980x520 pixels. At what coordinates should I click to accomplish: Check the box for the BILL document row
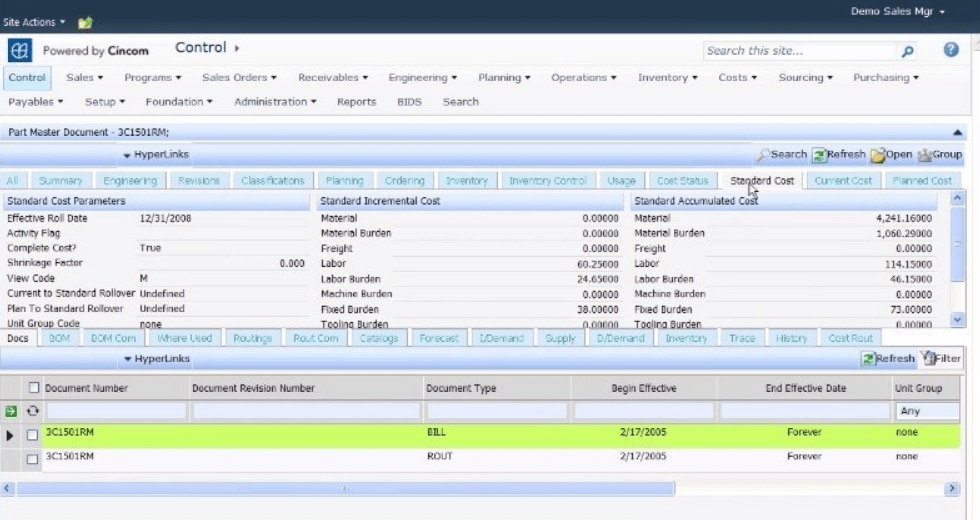point(32,435)
